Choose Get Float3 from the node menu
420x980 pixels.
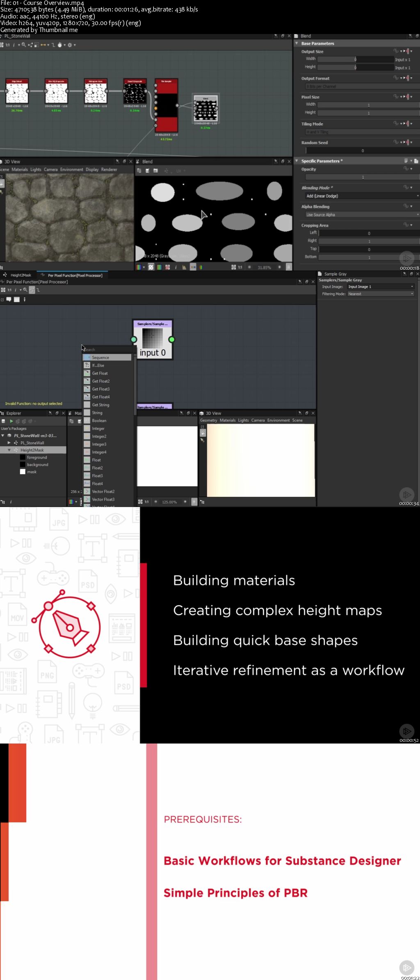coord(107,389)
